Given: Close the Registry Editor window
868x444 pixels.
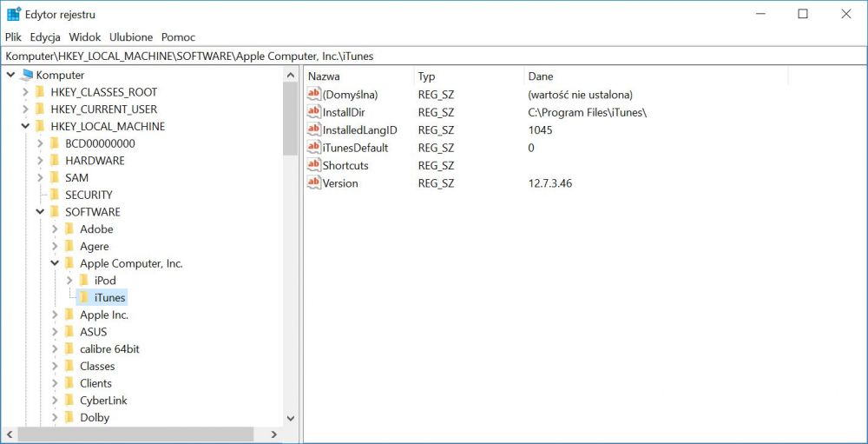Looking at the screenshot, I should tap(845, 15).
